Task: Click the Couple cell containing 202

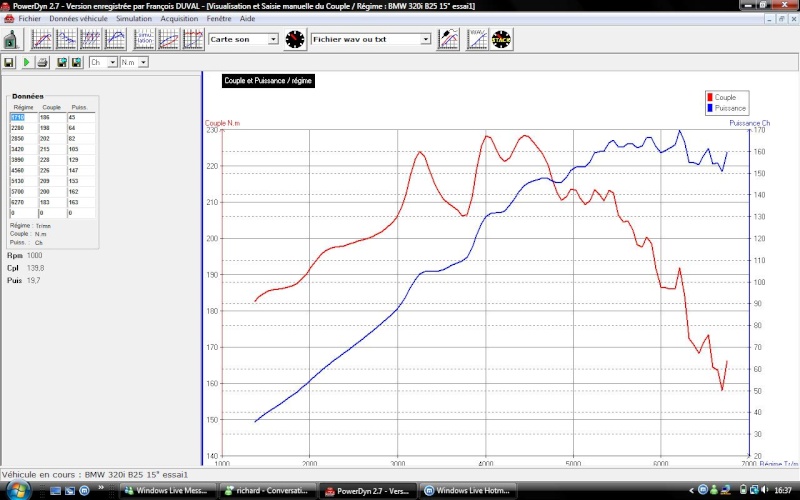Action: click(x=53, y=139)
